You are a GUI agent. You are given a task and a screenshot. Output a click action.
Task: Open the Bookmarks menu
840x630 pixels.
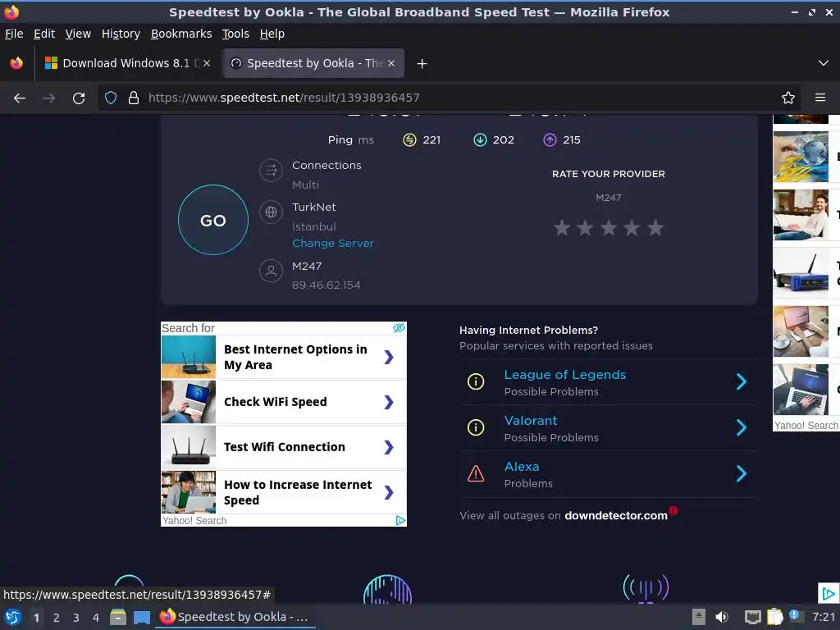point(181,34)
